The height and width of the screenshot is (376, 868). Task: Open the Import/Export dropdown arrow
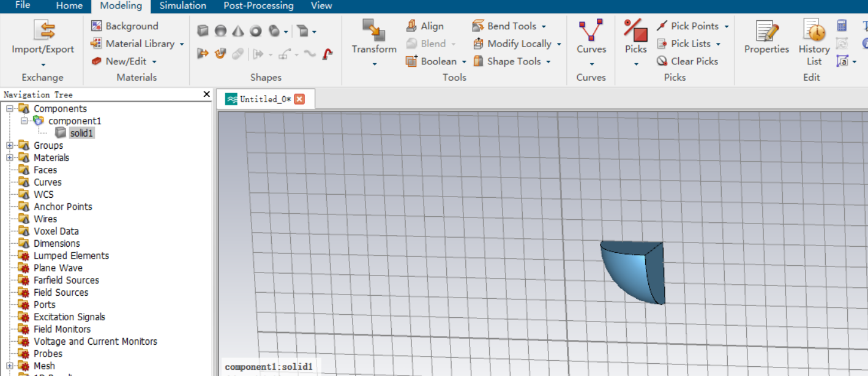click(43, 64)
